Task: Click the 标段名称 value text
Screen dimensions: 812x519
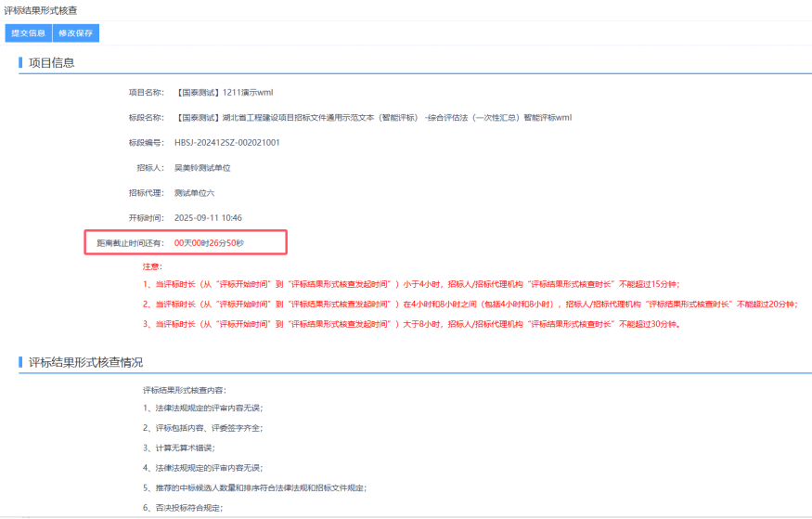Action: pos(373,118)
